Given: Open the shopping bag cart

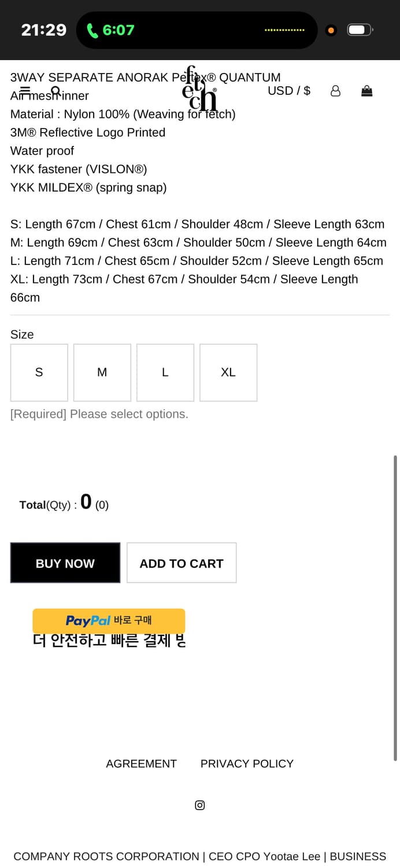Looking at the screenshot, I should point(366,91).
